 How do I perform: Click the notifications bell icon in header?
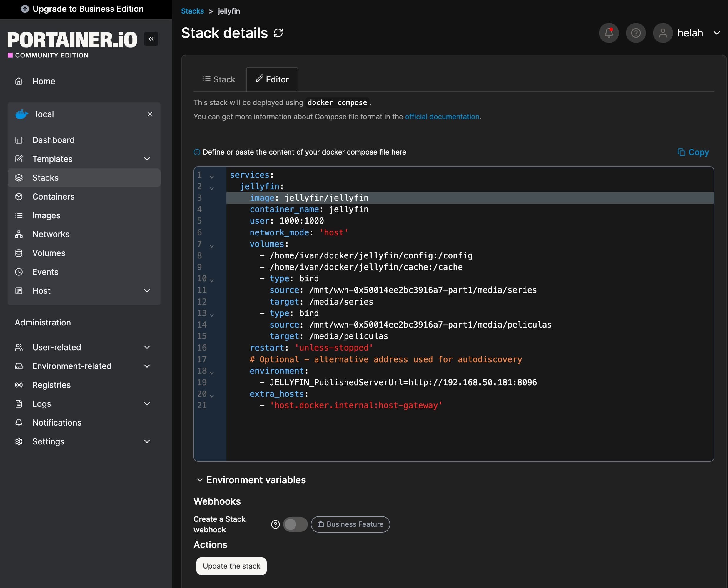(609, 33)
